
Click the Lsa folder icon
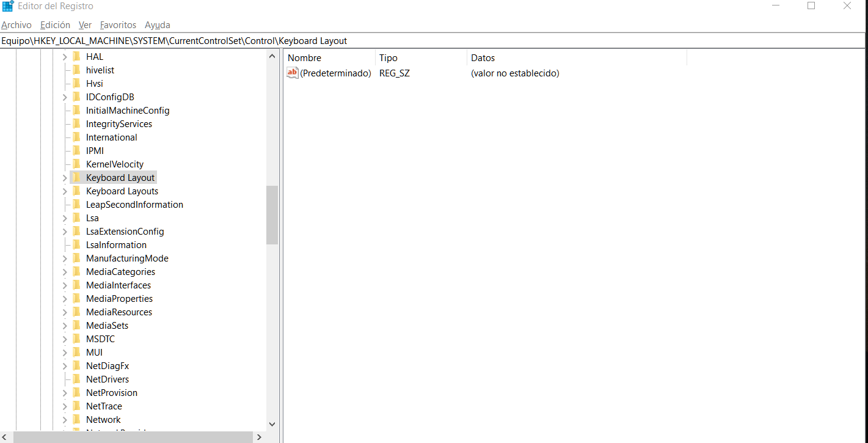(x=76, y=218)
